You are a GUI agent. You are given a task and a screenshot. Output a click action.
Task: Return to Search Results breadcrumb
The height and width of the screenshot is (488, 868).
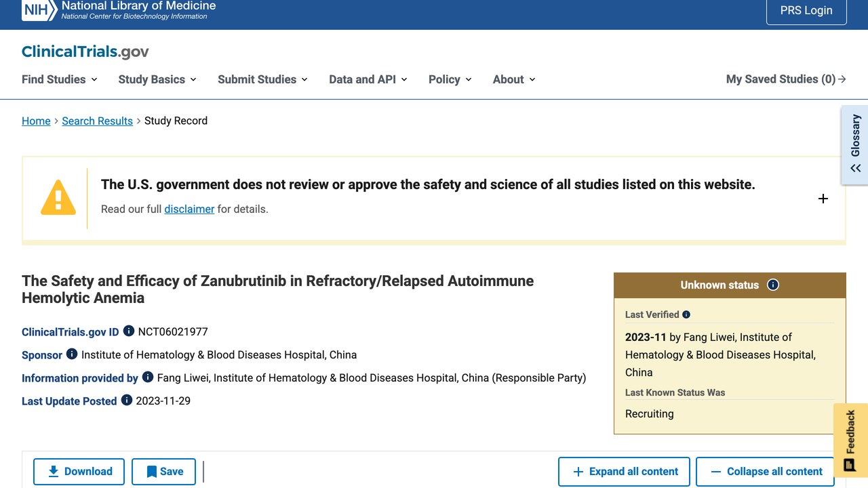(x=97, y=121)
